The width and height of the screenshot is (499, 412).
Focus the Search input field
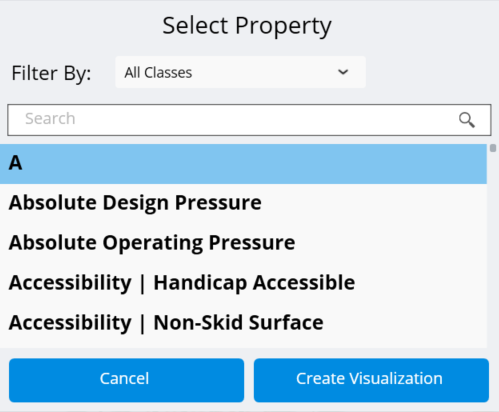tap(249, 120)
